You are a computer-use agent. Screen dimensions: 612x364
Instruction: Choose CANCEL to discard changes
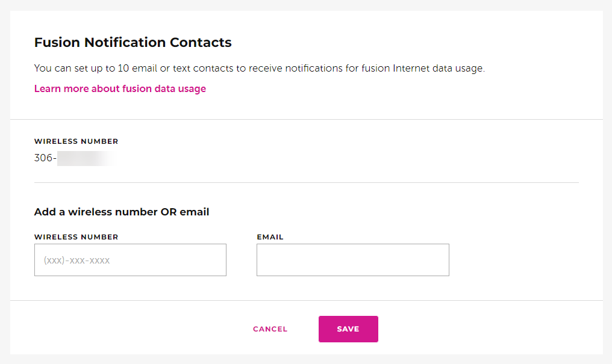[x=270, y=329]
